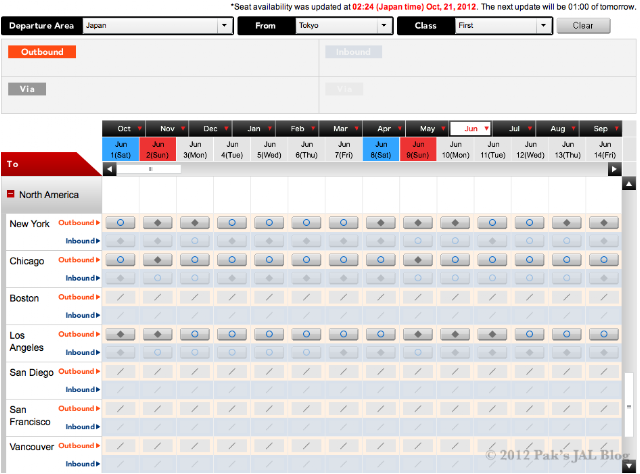The height and width of the screenshot is (474, 640).
Task: Click Vancouver Inbound link
Action: pyautogui.click(x=83, y=464)
